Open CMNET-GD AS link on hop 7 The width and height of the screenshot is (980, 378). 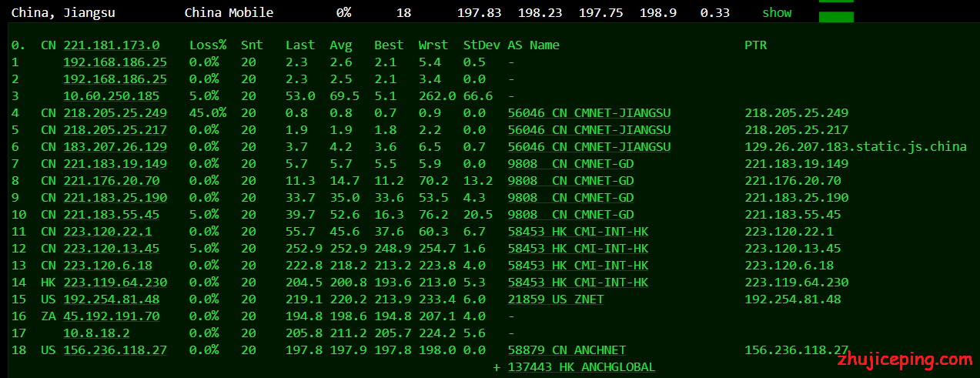(570, 164)
